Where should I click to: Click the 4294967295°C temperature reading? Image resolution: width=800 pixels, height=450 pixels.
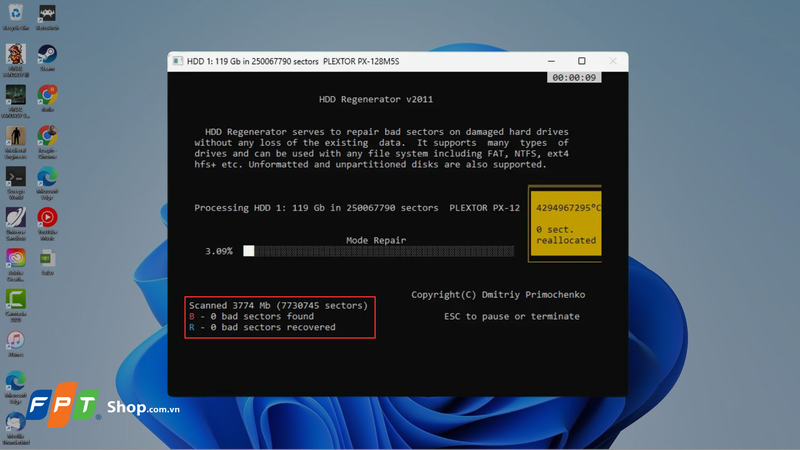(x=568, y=208)
